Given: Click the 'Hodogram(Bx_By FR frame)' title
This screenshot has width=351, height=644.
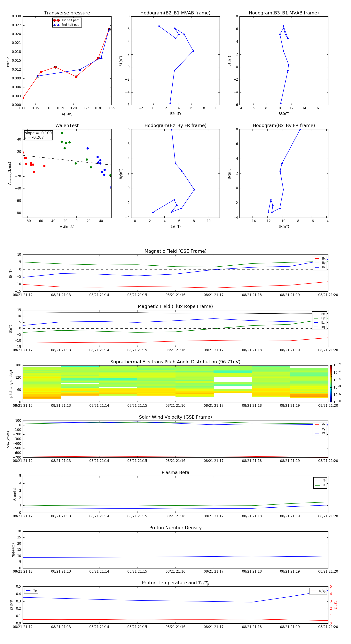Looking at the screenshot, I should coord(284,125).
